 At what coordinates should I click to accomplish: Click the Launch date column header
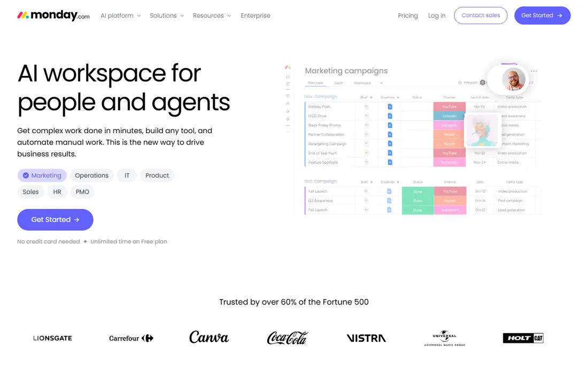(x=479, y=97)
